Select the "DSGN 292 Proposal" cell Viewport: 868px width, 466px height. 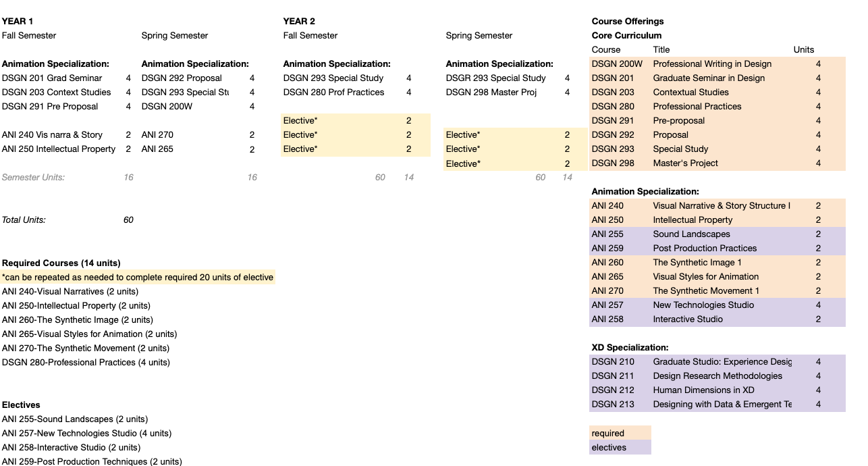[x=182, y=78]
